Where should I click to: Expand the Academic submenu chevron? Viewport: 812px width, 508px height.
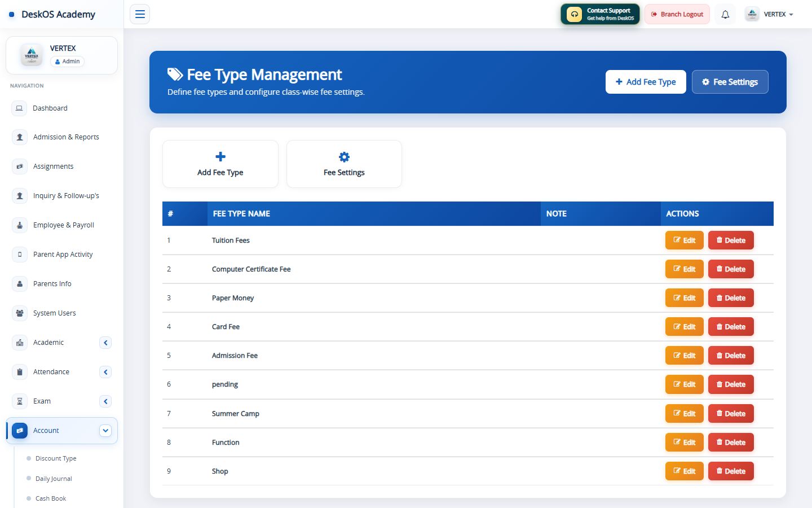tap(105, 343)
